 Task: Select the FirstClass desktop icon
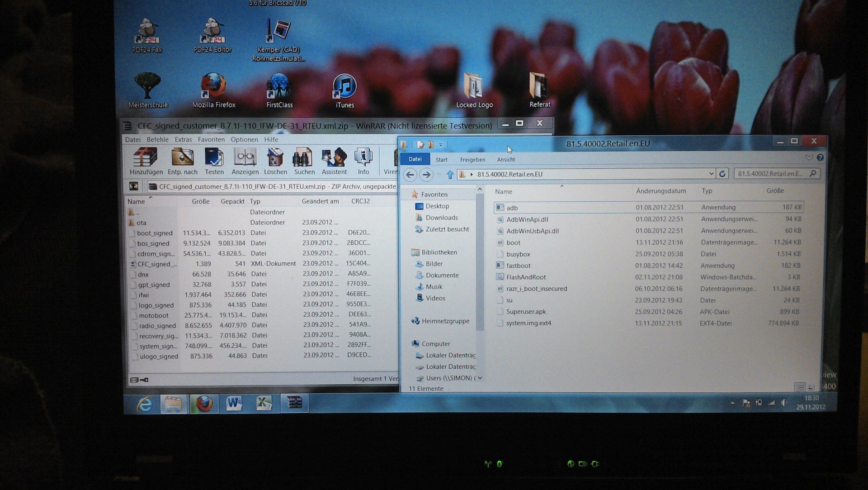point(279,90)
